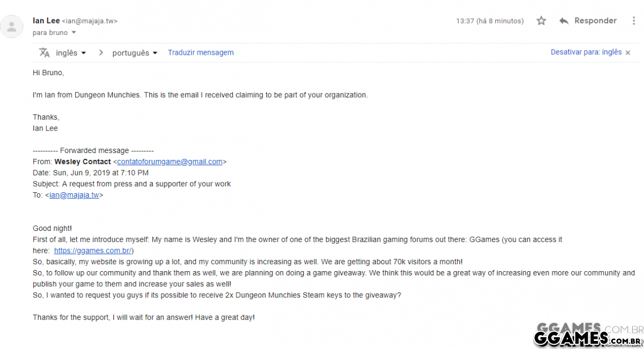
Task: Click sender name Ian Lee
Action: tap(46, 21)
